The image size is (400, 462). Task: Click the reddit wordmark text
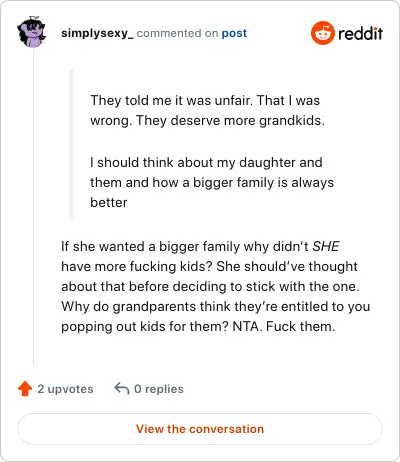360,33
